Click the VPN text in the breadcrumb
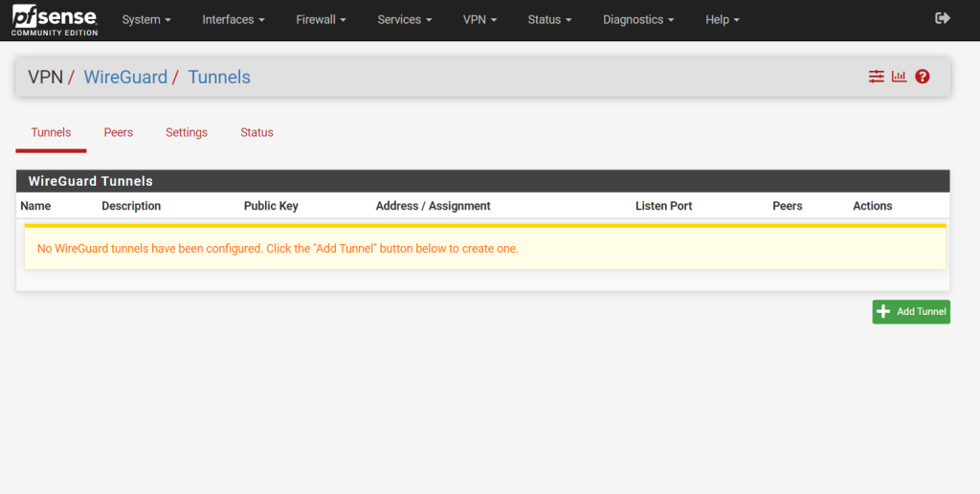The height and width of the screenshot is (494, 980). click(46, 77)
